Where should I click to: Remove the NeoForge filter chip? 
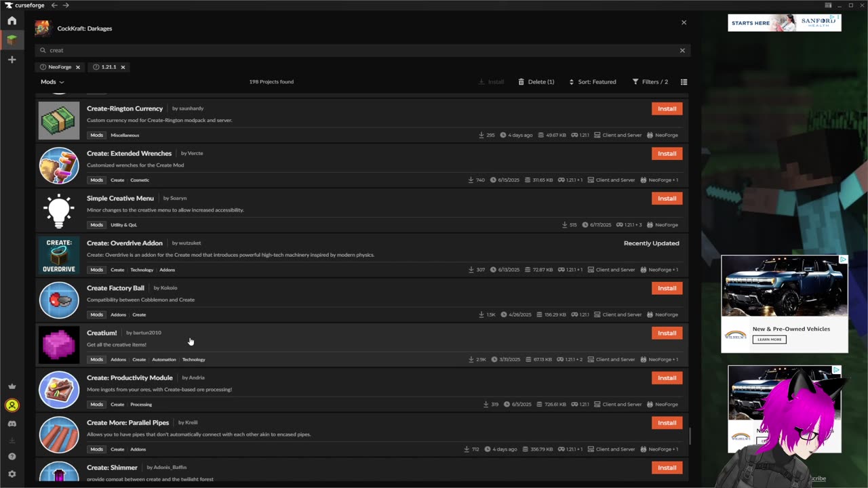[77, 67]
